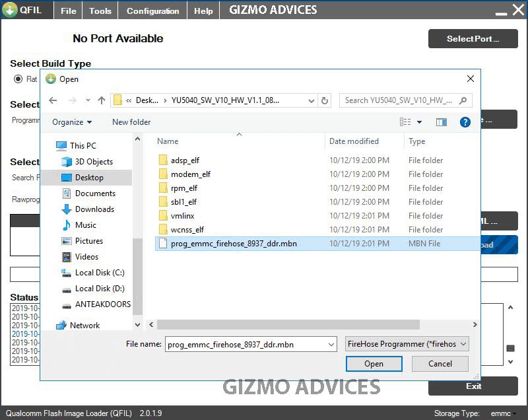Open the Help menu in QFIL
Screen dimensions: 528x420
[203, 11]
